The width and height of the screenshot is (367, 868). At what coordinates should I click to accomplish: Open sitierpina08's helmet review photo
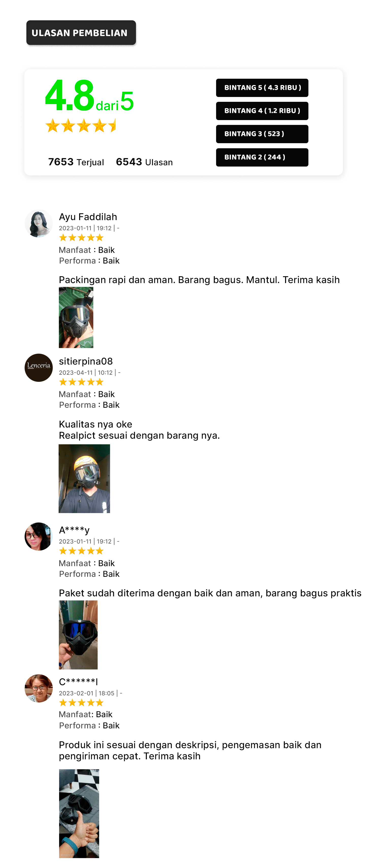[84, 479]
